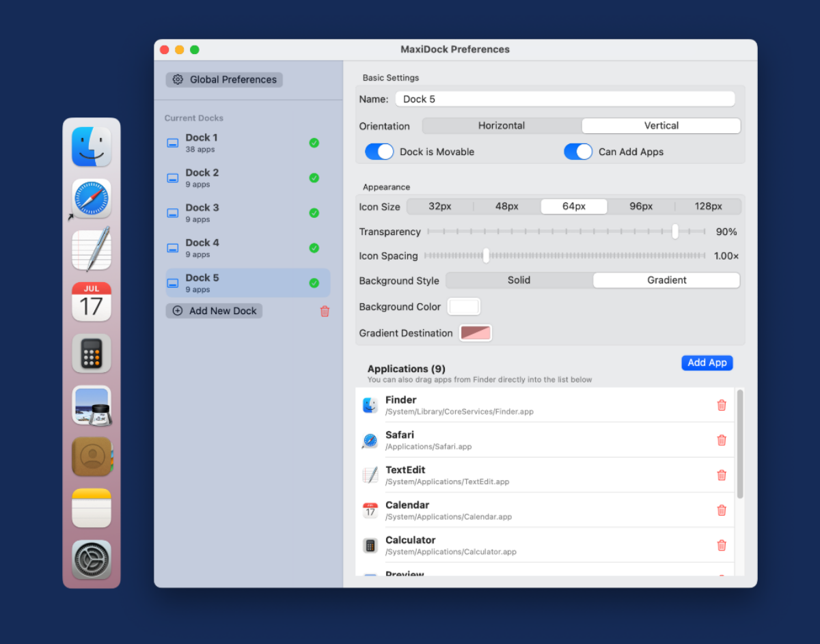
Task: Remove Safari using its trash icon
Action: 722,440
